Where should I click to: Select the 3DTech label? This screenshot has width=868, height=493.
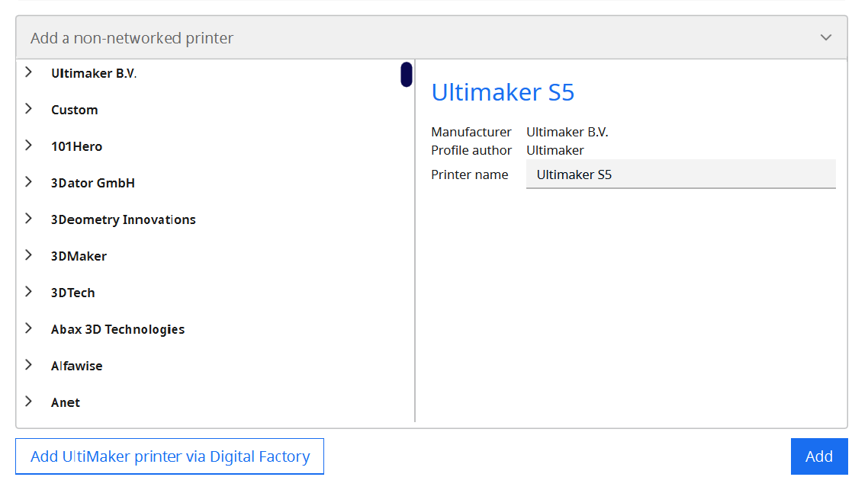pos(72,293)
